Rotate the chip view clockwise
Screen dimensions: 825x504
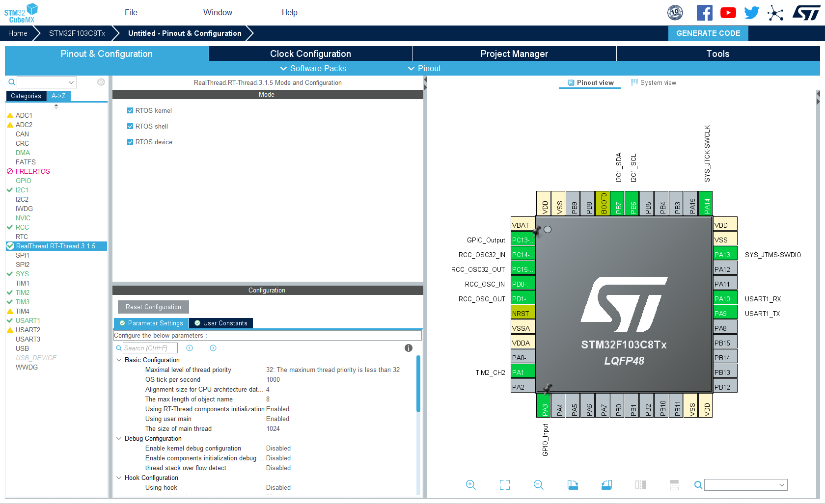(573, 485)
